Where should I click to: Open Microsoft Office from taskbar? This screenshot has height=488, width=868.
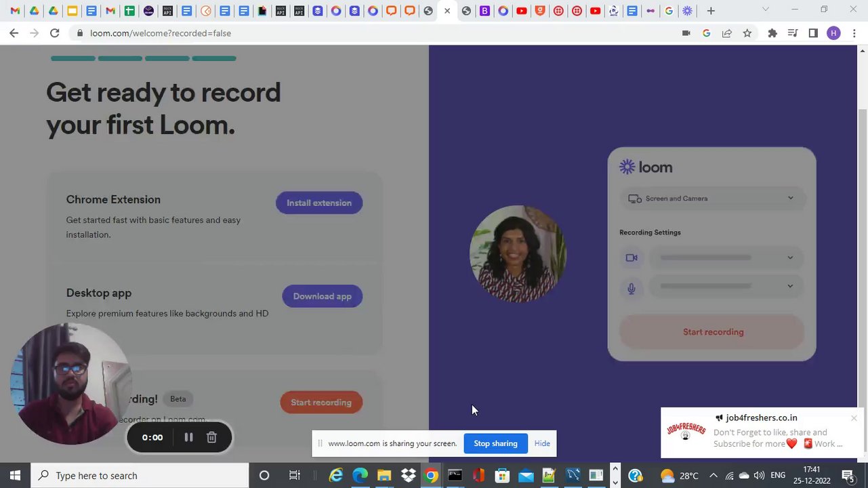pyautogui.click(x=478, y=476)
